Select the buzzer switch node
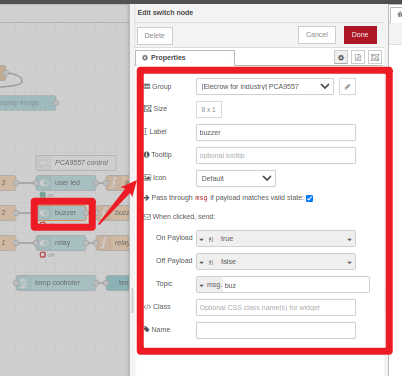The width and height of the screenshot is (402, 376). click(63, 213)
